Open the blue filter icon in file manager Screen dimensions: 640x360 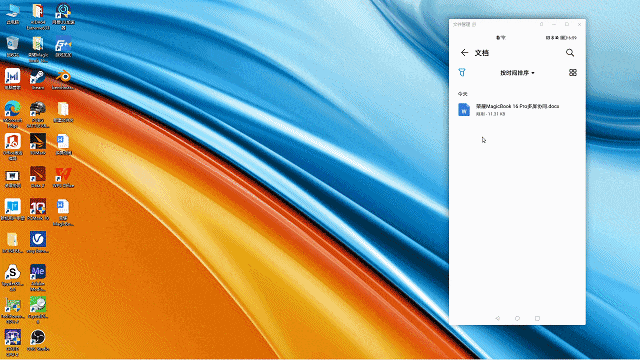click(x=462, y=73)
